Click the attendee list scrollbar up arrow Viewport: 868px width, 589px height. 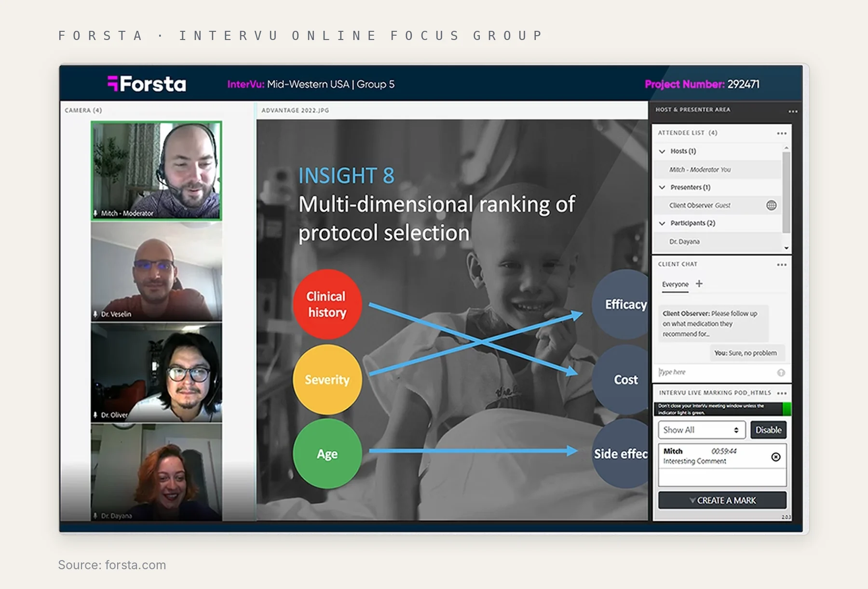tap(787, 148)
